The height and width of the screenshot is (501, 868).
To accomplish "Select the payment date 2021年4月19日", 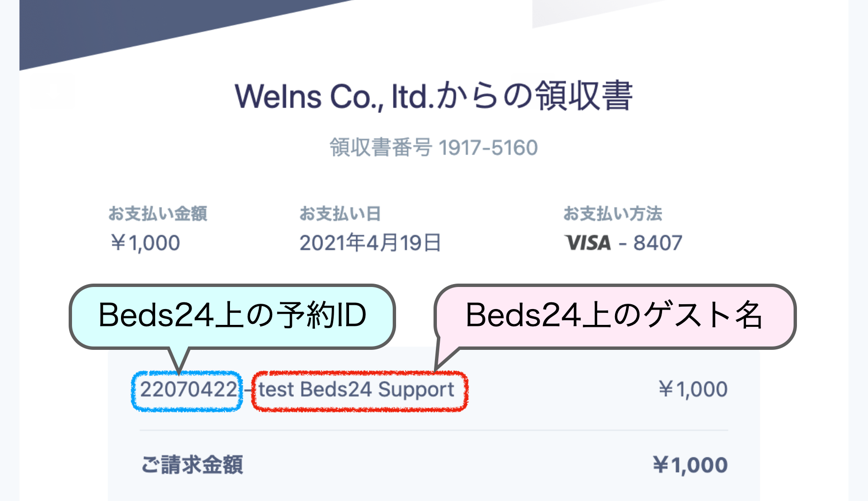I will pyautogui.click(x=370, y=243).
